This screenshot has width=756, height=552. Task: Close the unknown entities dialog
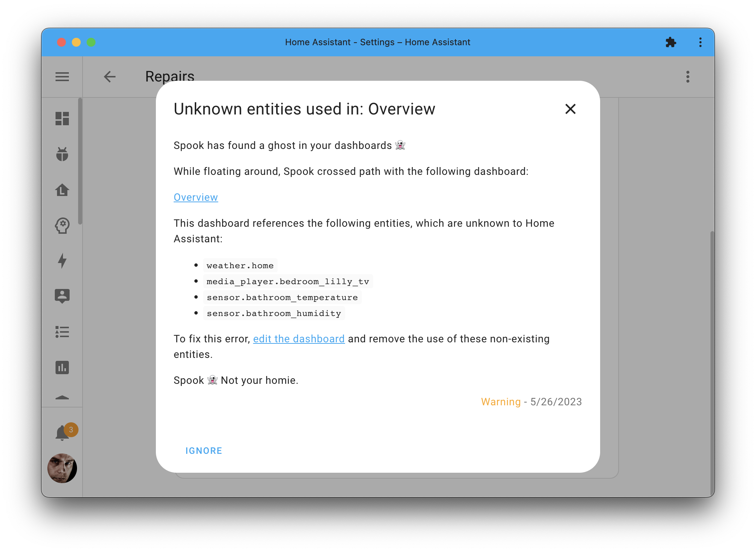tap(569, 109)
